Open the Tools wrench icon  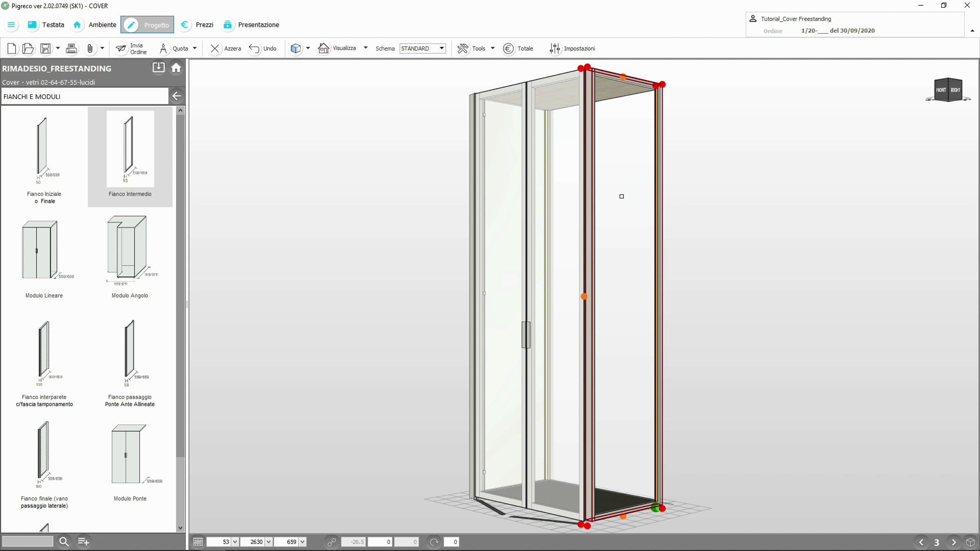pyautogui.click(x=463, y=49)
